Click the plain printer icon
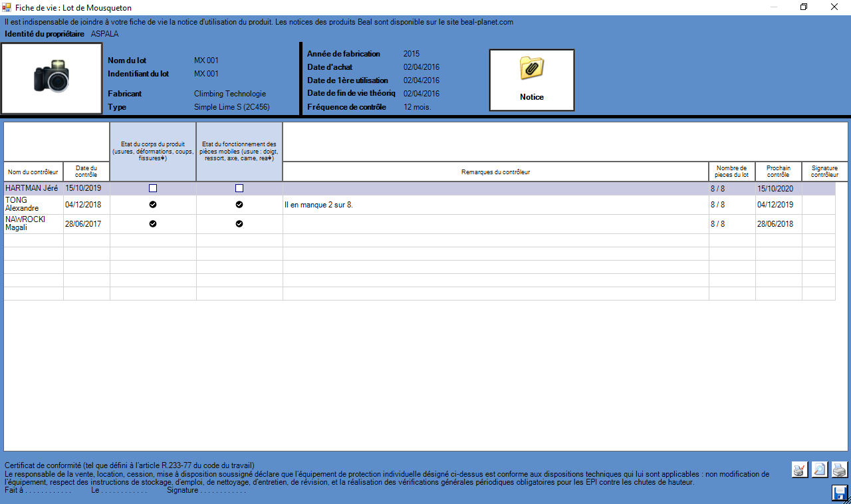The width and height of the screenshot is (851, 504). coord(840,469)
